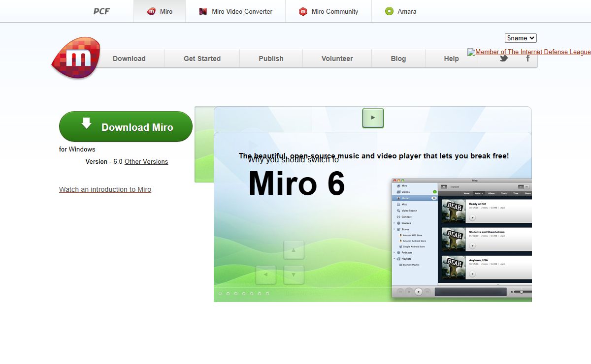
Task: Open the $name language dropdown
Action: pos(521,38)
